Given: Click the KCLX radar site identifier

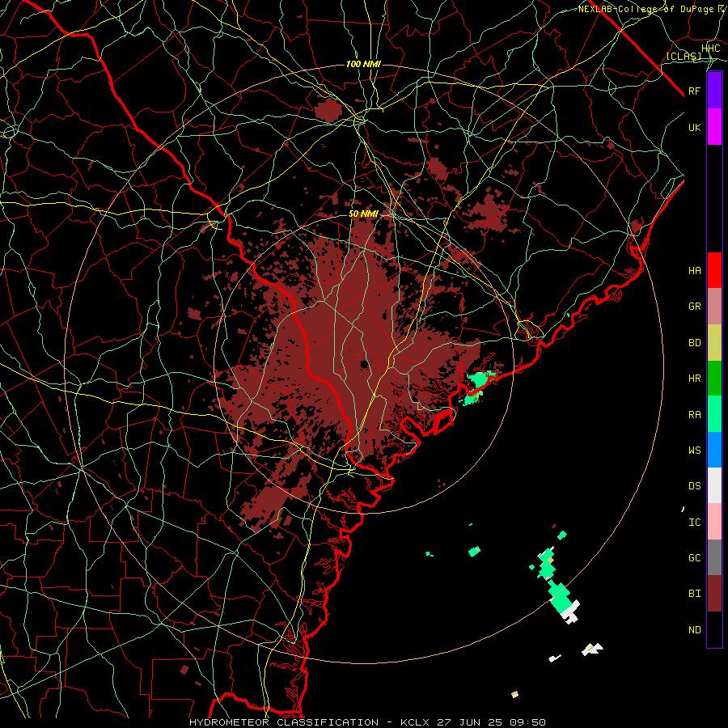Looking at the screenshot, I should click(x=415, y=722).
